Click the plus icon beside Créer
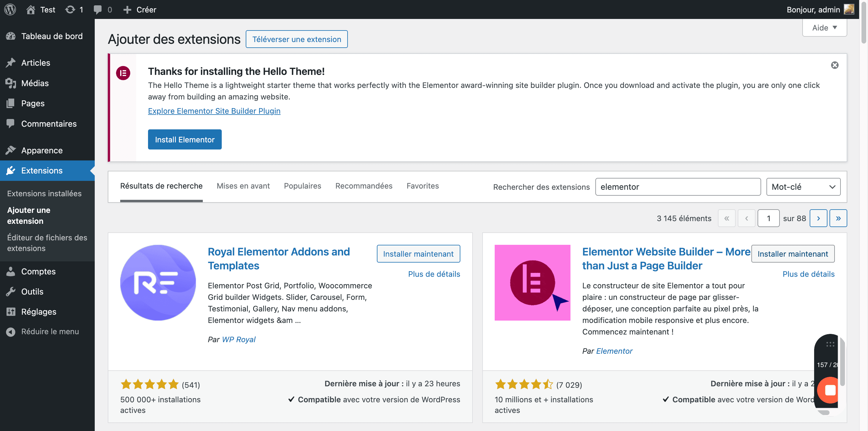Viewport: 868px width, 431px height. click(x=127, y=9)
